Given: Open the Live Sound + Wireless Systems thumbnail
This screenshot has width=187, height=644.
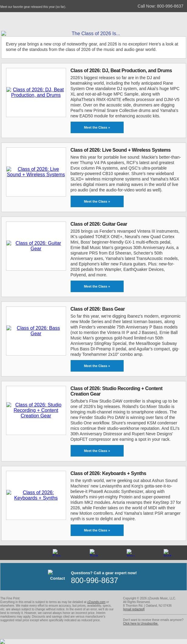Looking at the screenshot, I should [36, 172].
